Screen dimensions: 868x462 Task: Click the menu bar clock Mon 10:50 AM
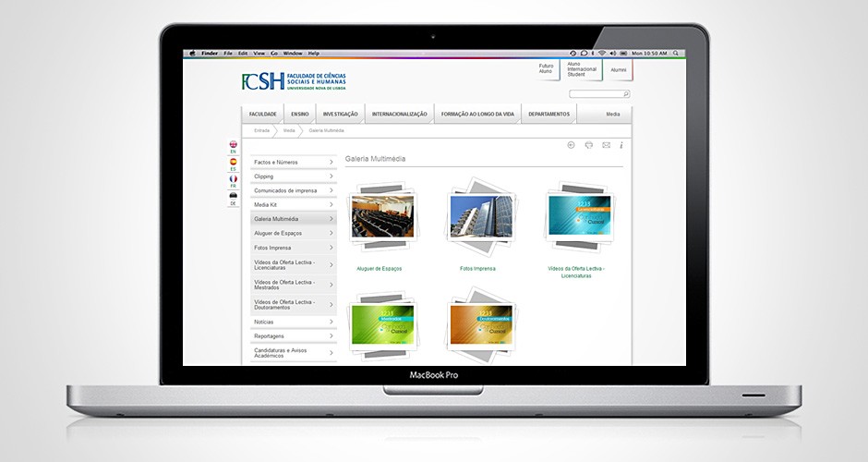coord(649,54)
